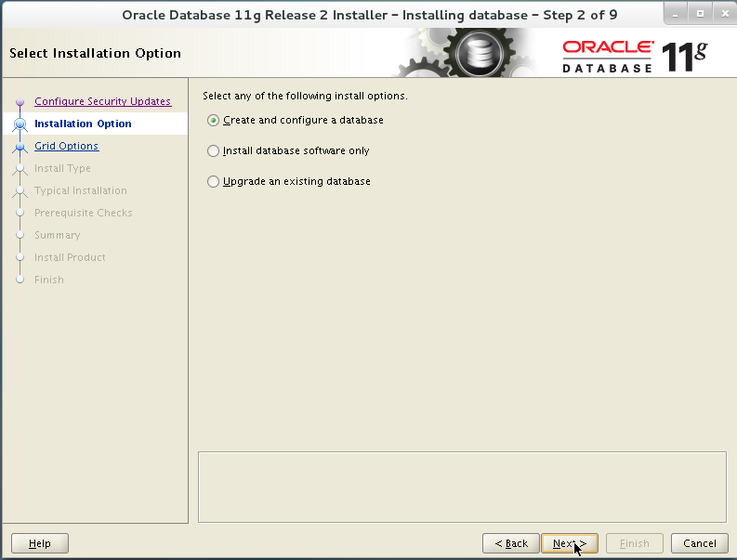This screenshot has height=560, width=737.
Task: Click the Install Type step label
Action: [62, 168]
